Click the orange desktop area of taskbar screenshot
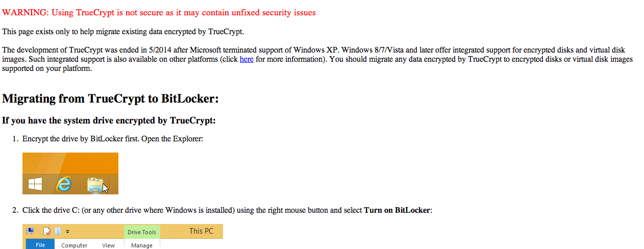The width and height of the screenshot is (644, 249). pos(70,162)
